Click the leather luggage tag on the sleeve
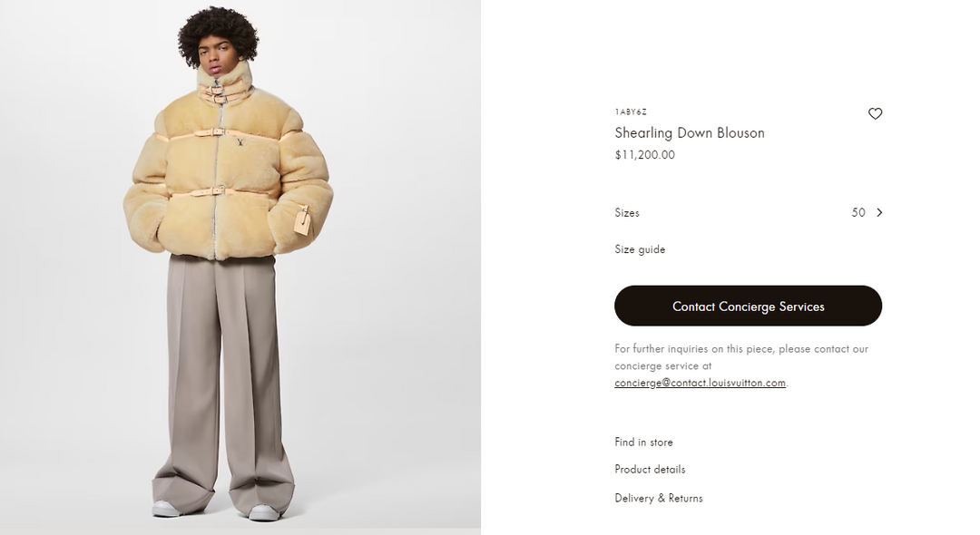Screen dimensions: 980x535 (302, 221)
